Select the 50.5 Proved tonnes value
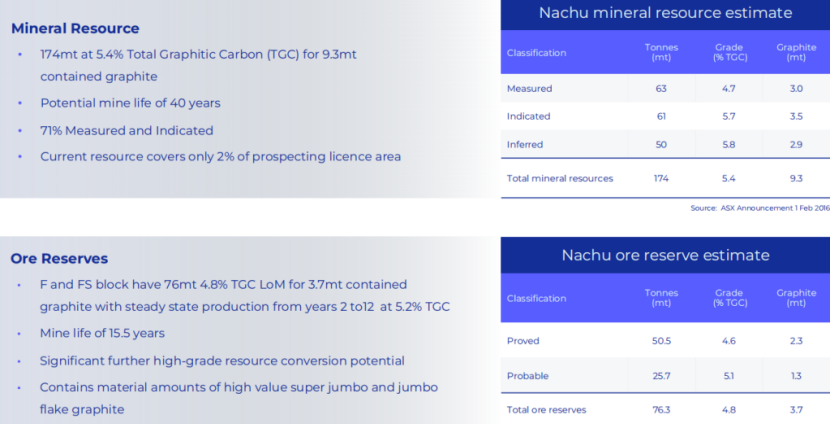This screenshot has width=830, height=424. coord(661,341)
